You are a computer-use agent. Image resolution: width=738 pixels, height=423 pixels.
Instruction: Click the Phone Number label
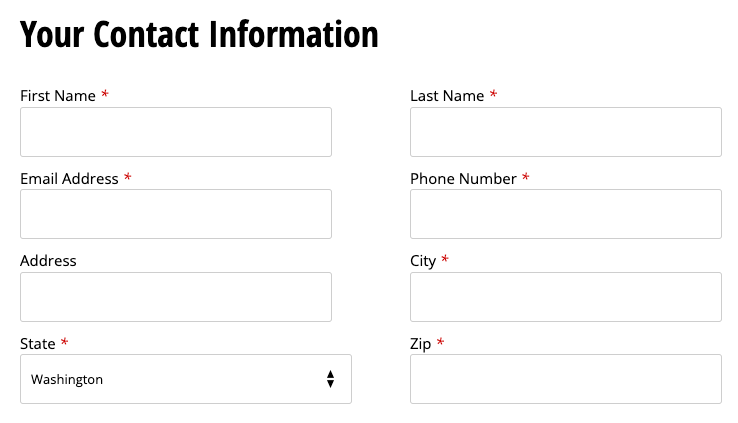tap(463, 179)
